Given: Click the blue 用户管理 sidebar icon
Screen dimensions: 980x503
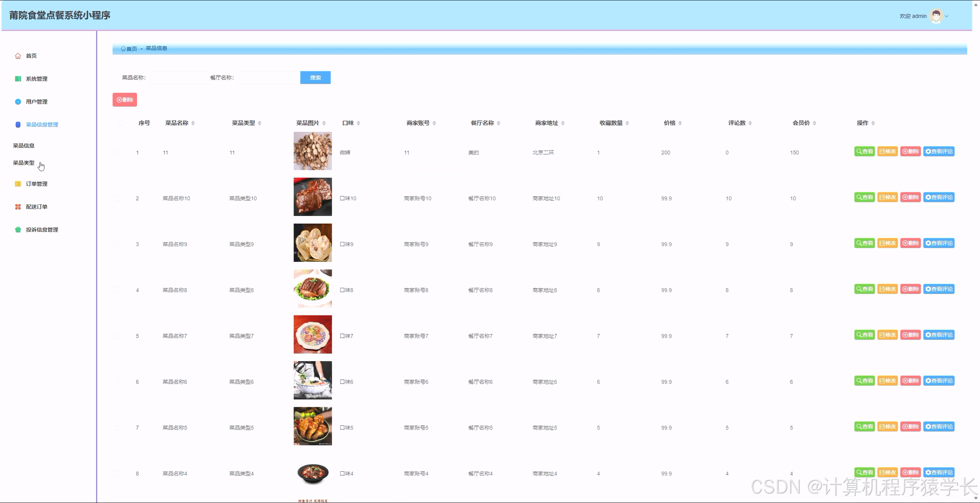Looking at the screenshot, I should [18, 102].
